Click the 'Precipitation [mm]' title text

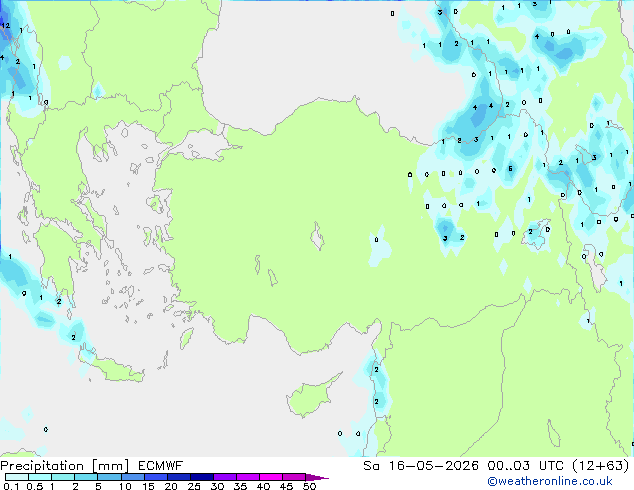pos(65,466)
